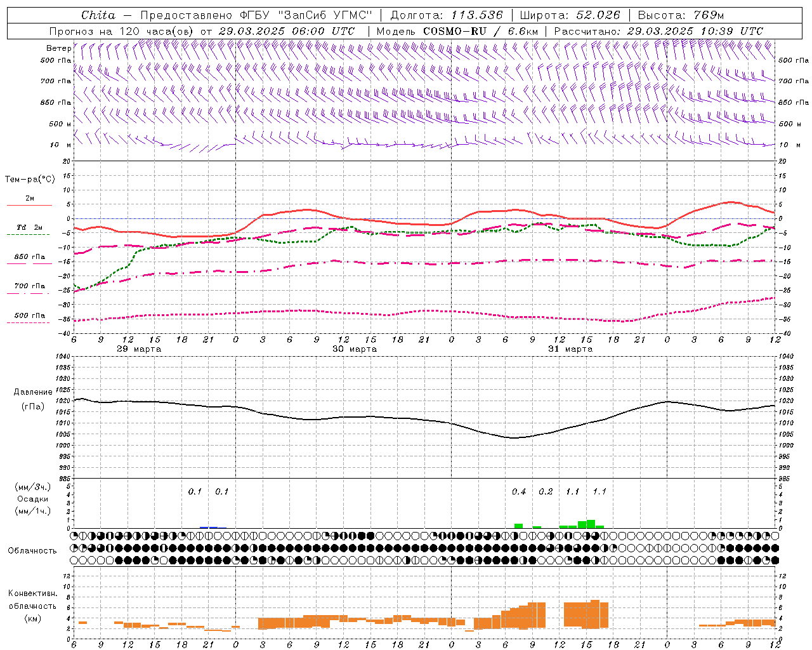The width and height of the screenshot is (812, 650).
Task: Click the "(км)" unit under convective cloudiness
Action: tap(32, 618)
